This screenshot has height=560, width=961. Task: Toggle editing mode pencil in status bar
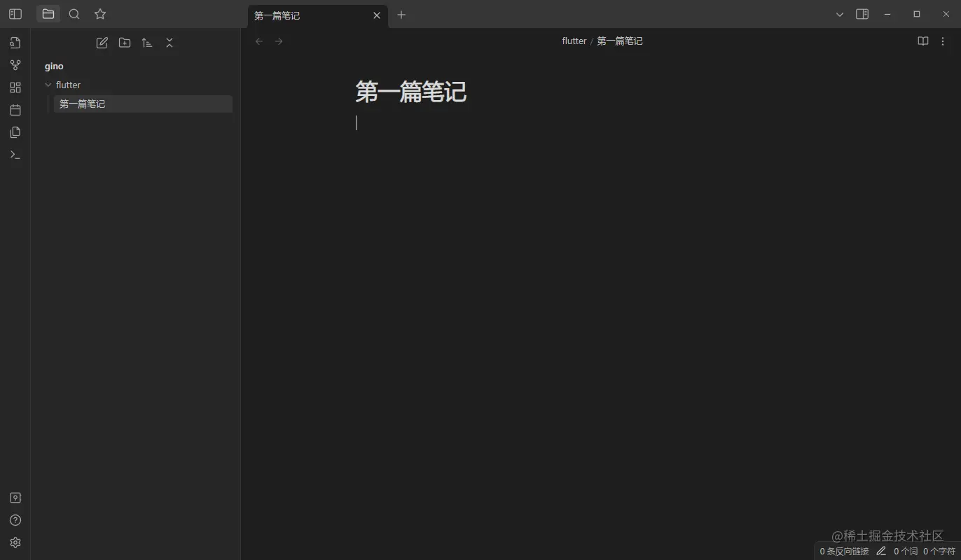click(x=881, y=551)
